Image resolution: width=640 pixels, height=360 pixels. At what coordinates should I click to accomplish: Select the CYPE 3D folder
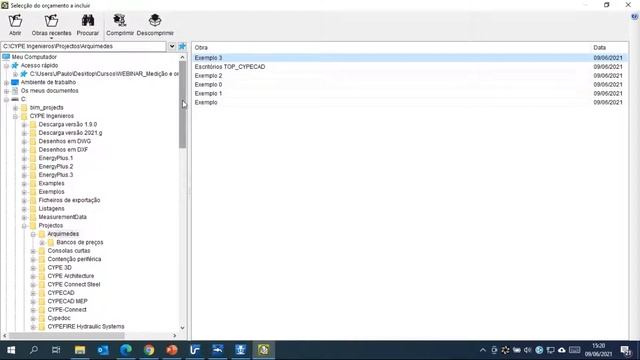60,267
